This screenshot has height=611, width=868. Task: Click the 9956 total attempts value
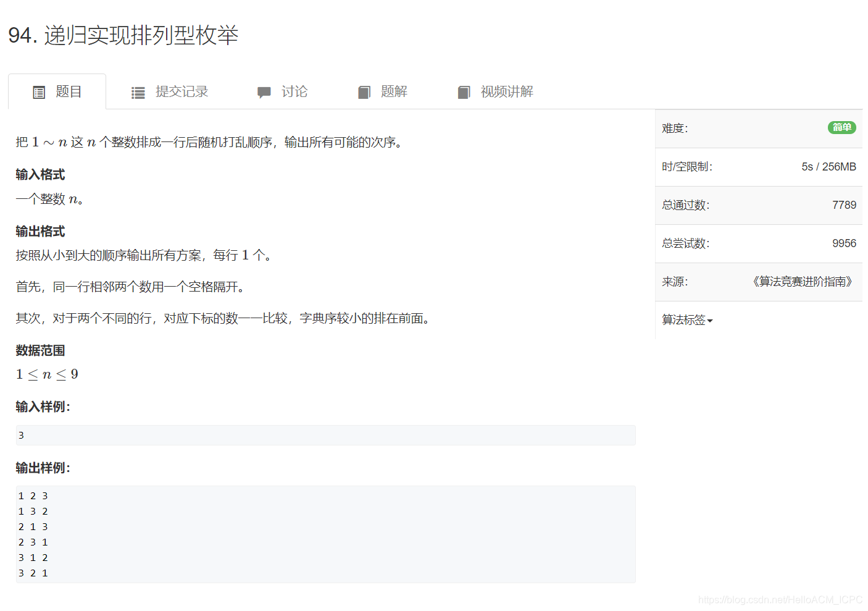(844, 243)
